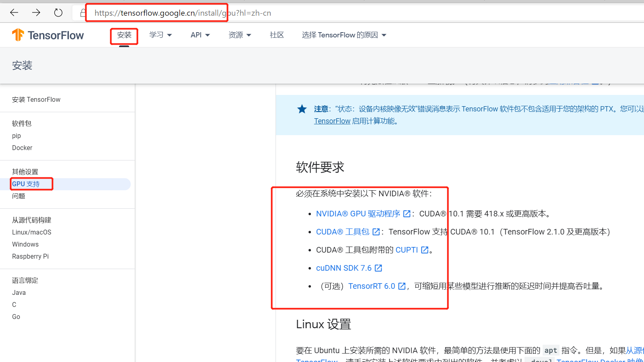Switch to the 安装 tab
Viewport: 644px width, 362px height.
(124, 35)
